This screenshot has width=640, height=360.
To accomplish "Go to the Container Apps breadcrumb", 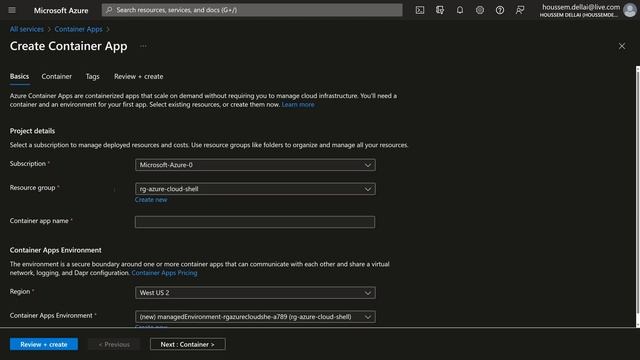I will coord(78,29).
